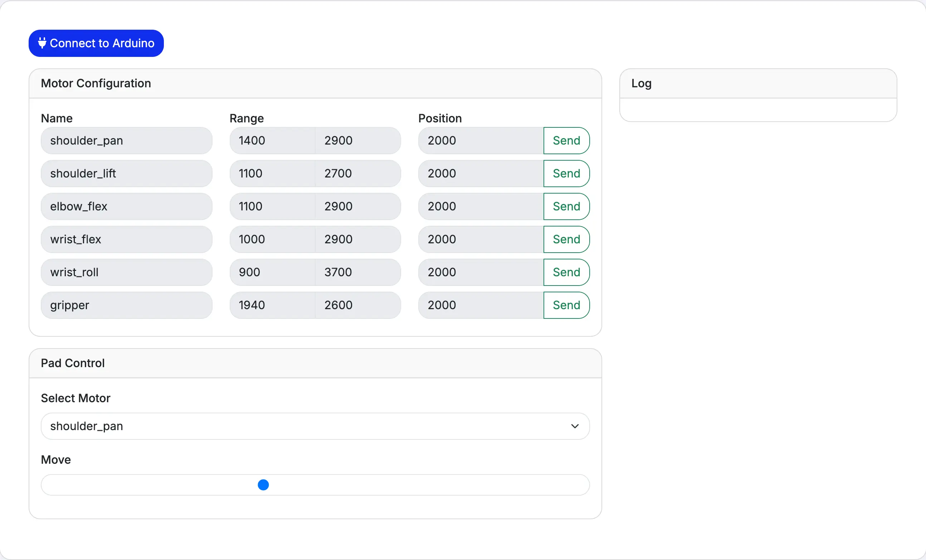The width and height of the screenshot is (926, 560).
Task: Edit wrist_roll maximum range value 3700
Action: click(x=358, y=272)
